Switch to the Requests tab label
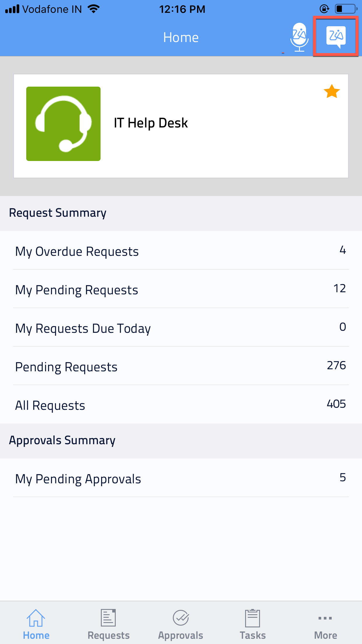The width and height of the screenshot is (362, 644). pyautogui.click(x=108, y=635)
